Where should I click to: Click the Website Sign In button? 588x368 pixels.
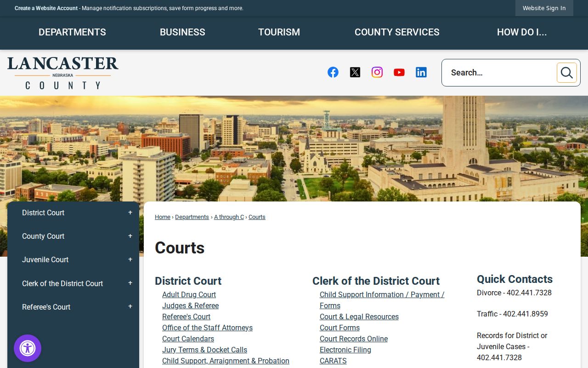[x=544, y=8]
